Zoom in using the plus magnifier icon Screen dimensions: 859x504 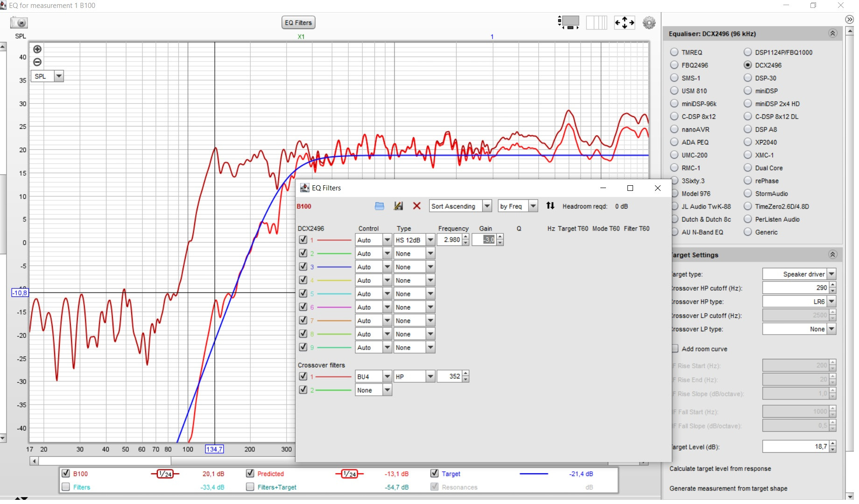pyautogui.click(x=37, y=49)
